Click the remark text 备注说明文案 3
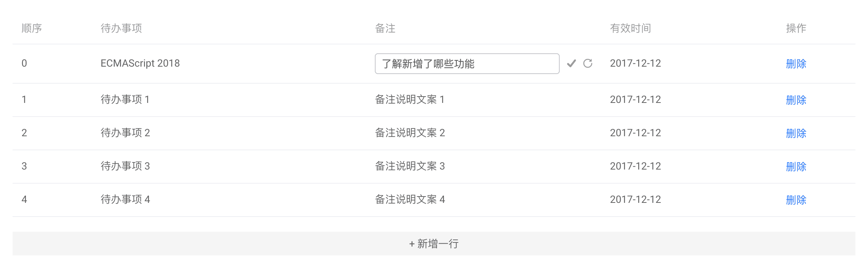The width and height of the screenshot is (868, 268). (410, 166)
